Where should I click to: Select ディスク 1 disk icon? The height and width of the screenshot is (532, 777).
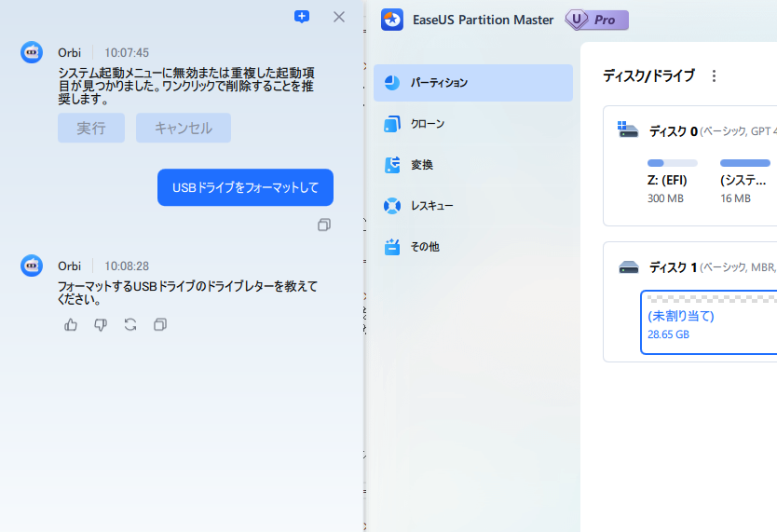click(x=628, y=267)
